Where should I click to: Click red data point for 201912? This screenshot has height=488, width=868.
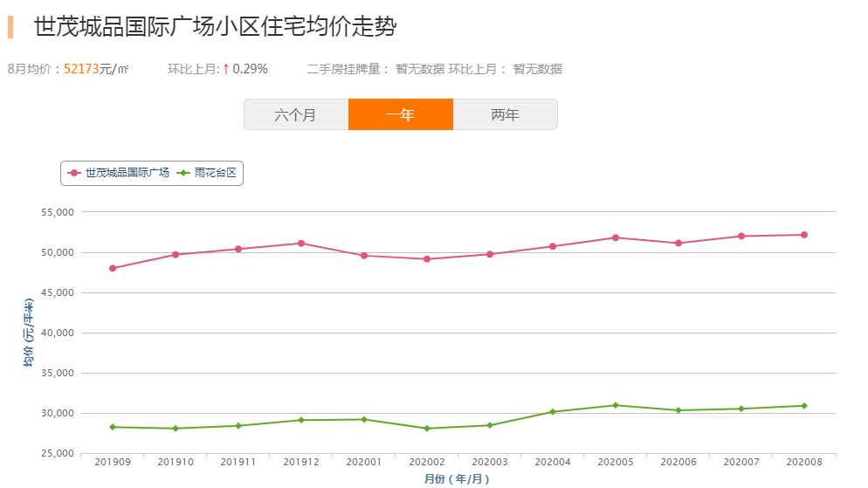301,244
